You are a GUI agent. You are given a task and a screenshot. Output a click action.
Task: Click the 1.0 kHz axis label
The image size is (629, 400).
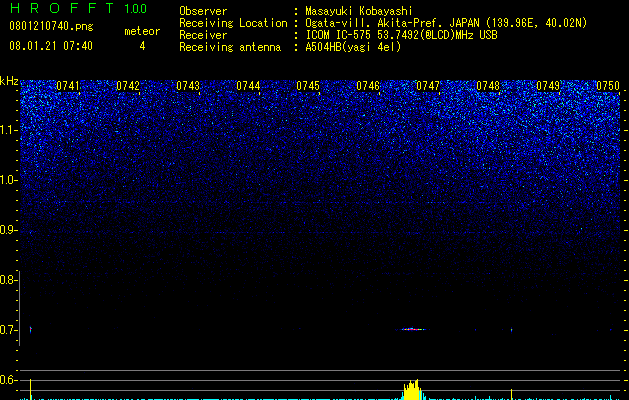pyautogui.click(x=9, y=180)
